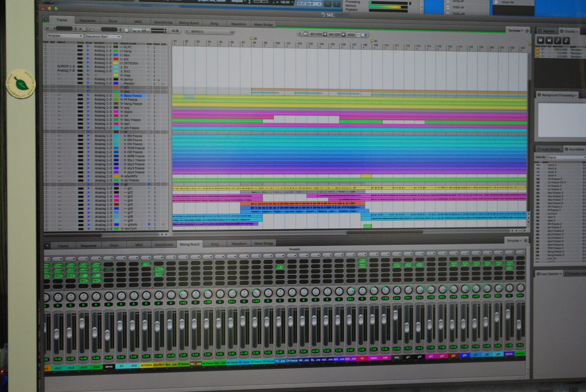Image resolution: width=586 pixels, height=392 pixels.
Task: Click the M button in the Tracks toolbar
Action: point(47,28)
